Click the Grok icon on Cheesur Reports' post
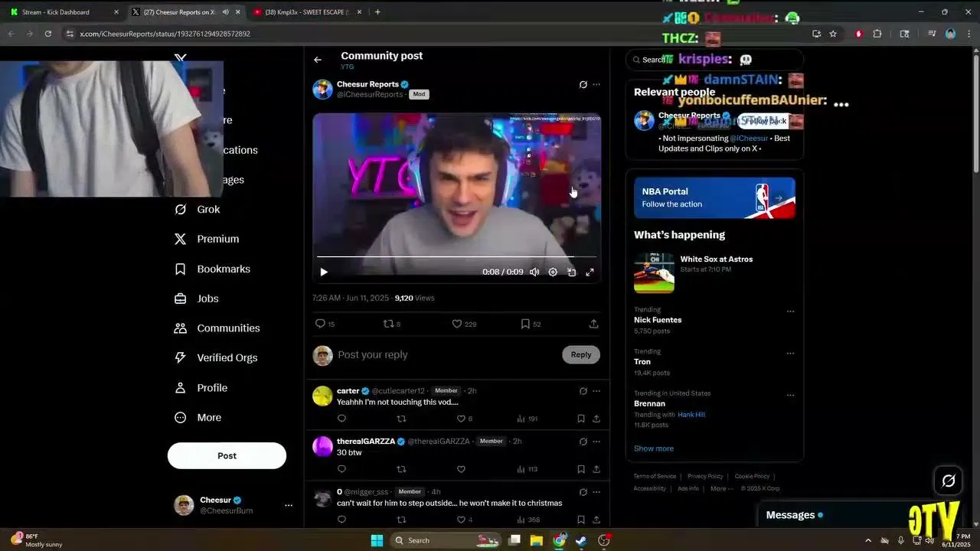 click(583, 85)
